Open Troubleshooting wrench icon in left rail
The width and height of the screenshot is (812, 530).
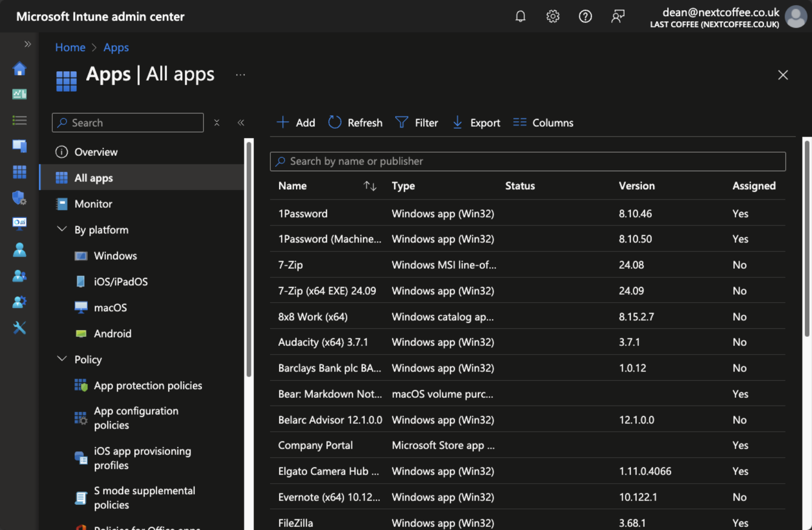pyautogui.click(x=19, y=328)
